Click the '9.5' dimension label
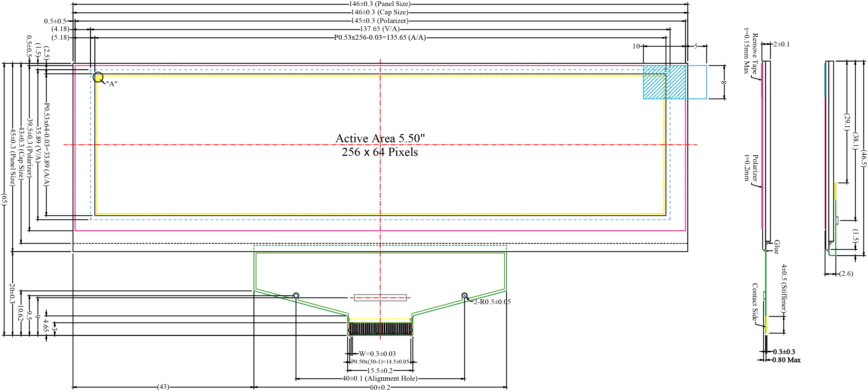The height and width of the screenshot is (392, 868). (x=29, y=315)
